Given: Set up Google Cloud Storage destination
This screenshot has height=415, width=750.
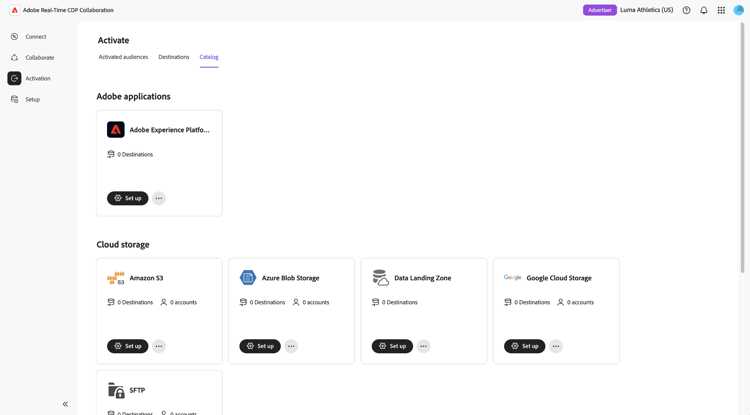Looking at the screenshot, I should tap(524, 346).
